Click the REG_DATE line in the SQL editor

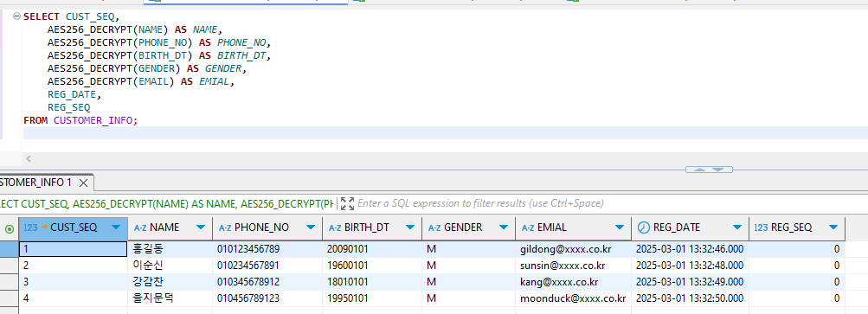click(x=74, y=94)
